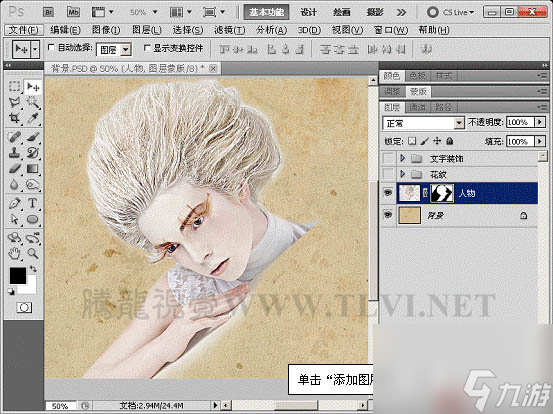Select the 3D Rotate tool
553x414 pixels.
(x=14, y=238)
